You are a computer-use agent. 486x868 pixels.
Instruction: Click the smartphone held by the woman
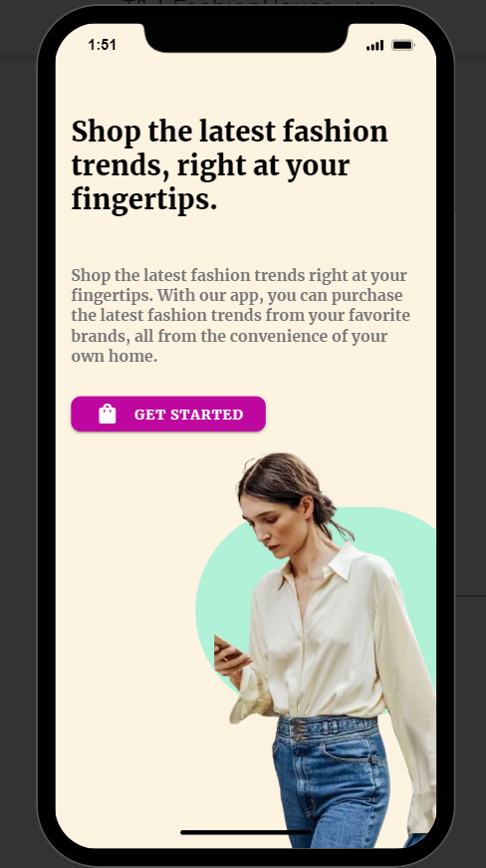coord(228,648)
